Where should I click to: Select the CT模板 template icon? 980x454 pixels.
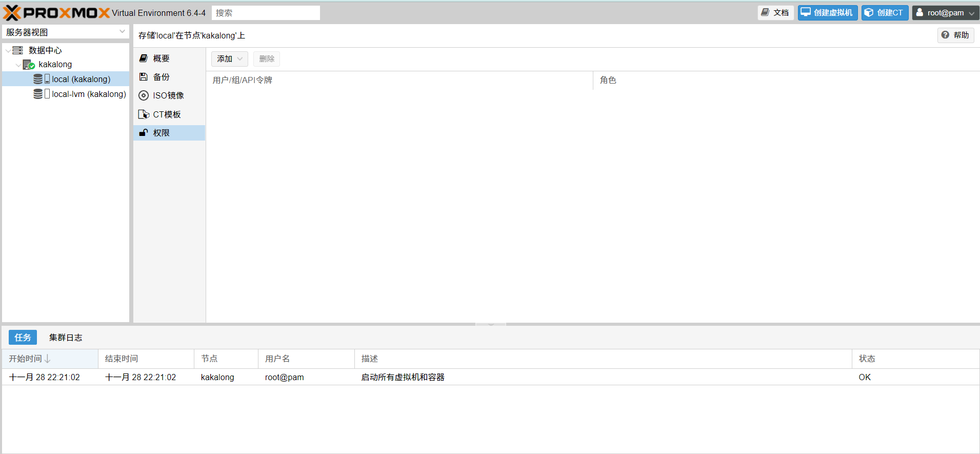[144, 114]
